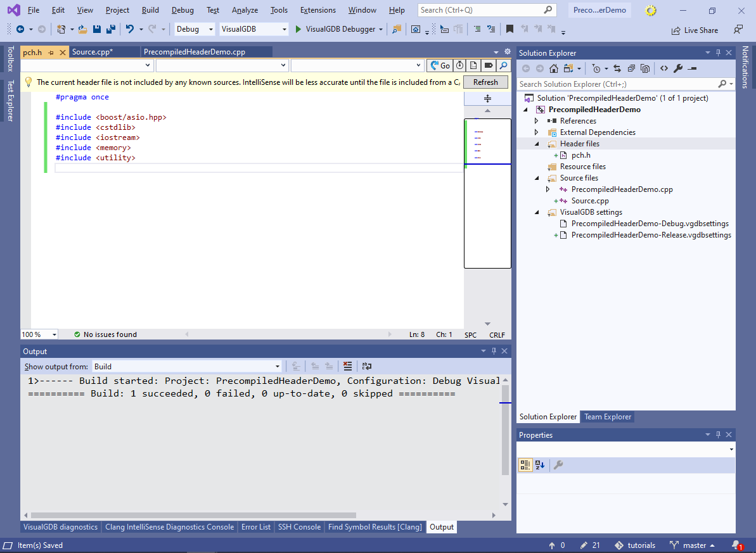Toggle Categorized view in Properties panel

click(525, 465)
